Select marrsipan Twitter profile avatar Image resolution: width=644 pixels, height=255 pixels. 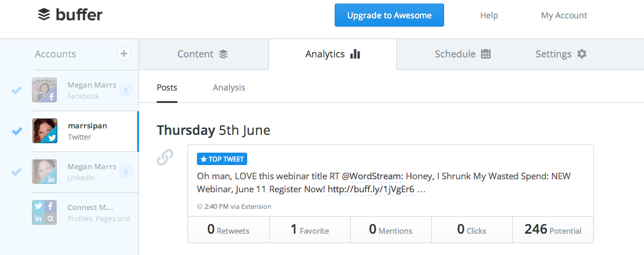coord(44,131)
